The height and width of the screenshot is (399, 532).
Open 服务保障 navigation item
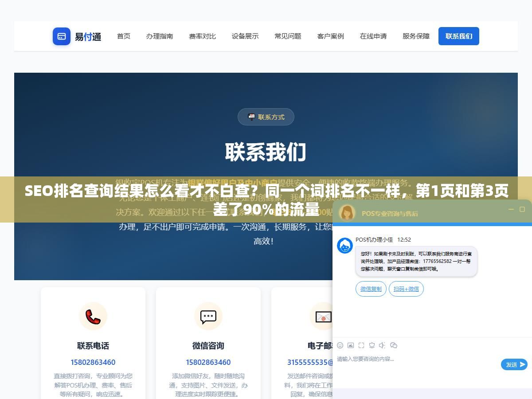point(416,36)
